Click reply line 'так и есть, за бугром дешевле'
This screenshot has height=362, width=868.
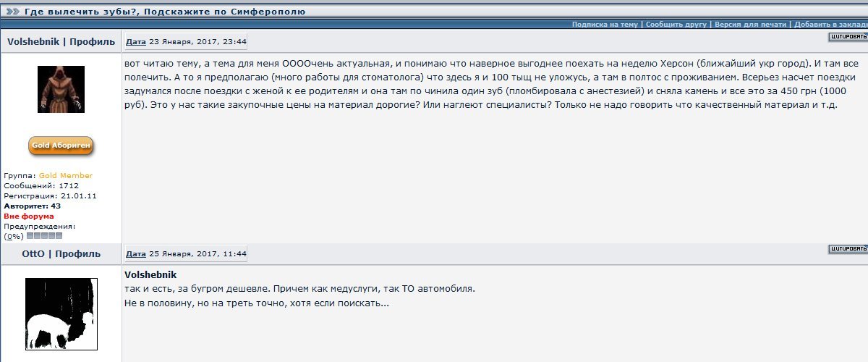click(x=196, y=289)
